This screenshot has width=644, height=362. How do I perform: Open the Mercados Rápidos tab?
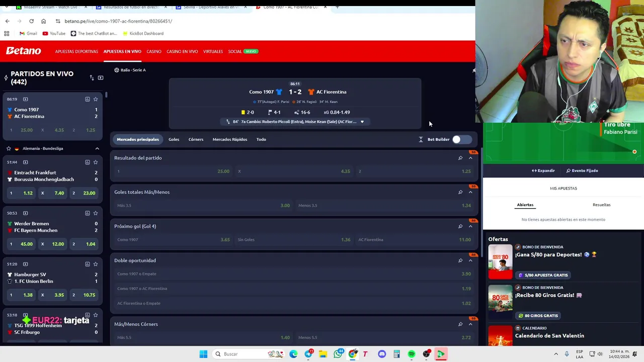[229, 139]
